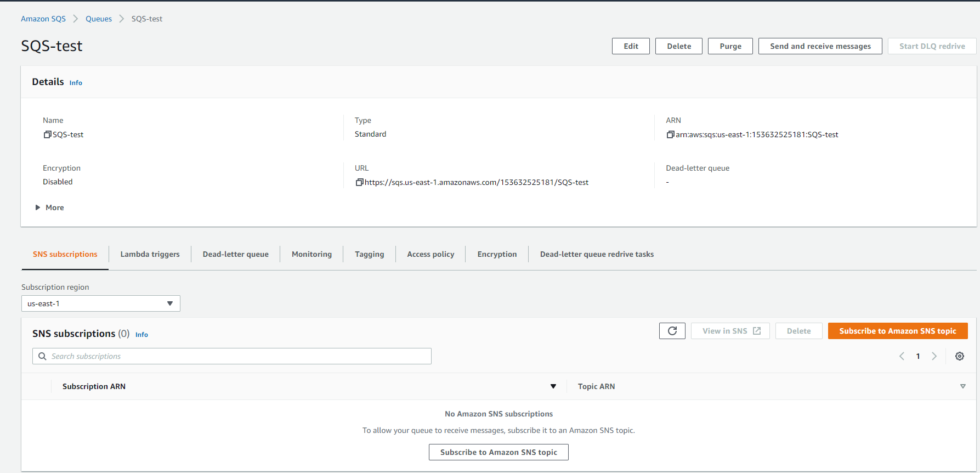This screenshot has width=980, height=473.
Task: Click the Start DLQ redrive button
Action: (932, 46)
